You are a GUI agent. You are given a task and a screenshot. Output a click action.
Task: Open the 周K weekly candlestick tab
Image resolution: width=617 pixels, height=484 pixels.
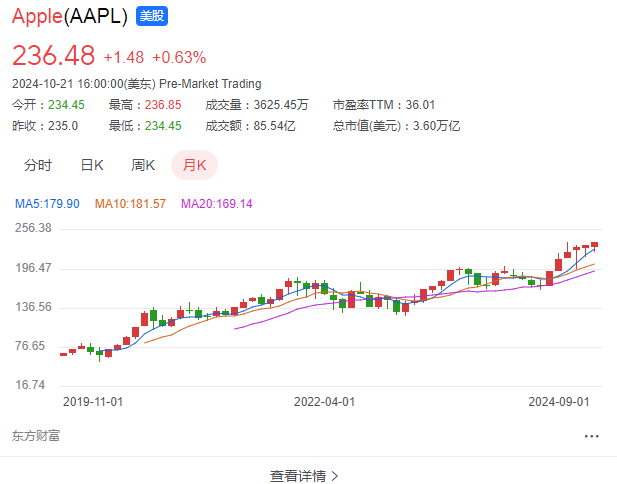tap(143, 165)
